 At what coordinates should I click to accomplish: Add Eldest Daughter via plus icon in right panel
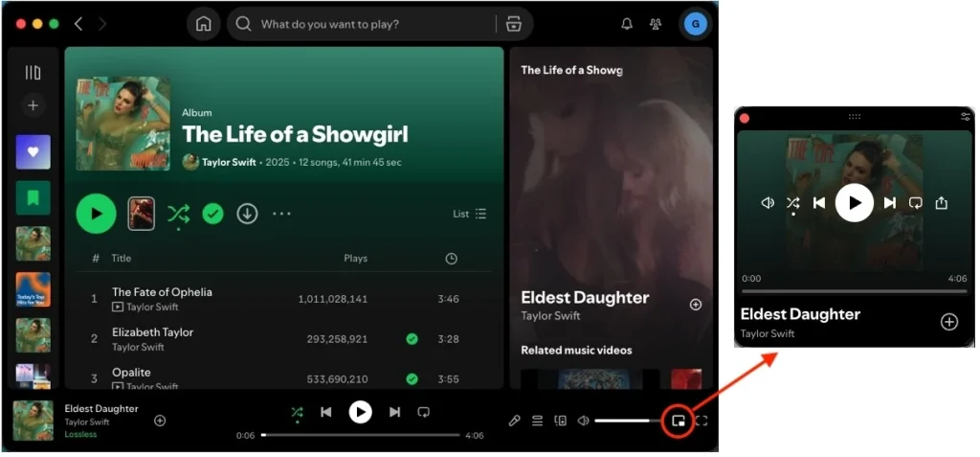[696, 305]
